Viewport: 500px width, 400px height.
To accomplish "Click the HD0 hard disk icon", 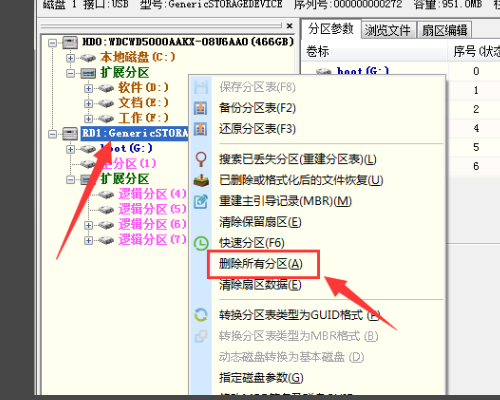I will [x=70, y=42].
